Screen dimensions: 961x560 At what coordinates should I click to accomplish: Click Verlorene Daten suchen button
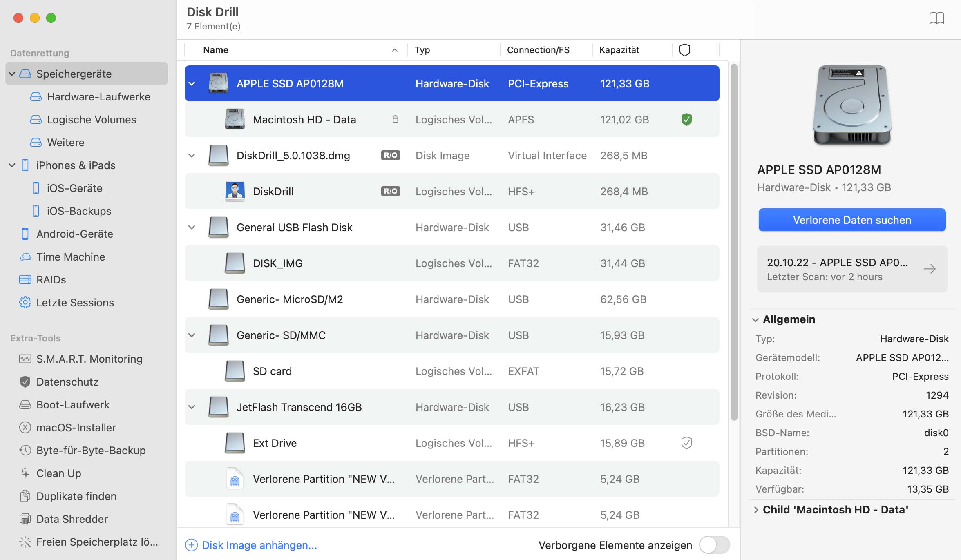[853, 219]
